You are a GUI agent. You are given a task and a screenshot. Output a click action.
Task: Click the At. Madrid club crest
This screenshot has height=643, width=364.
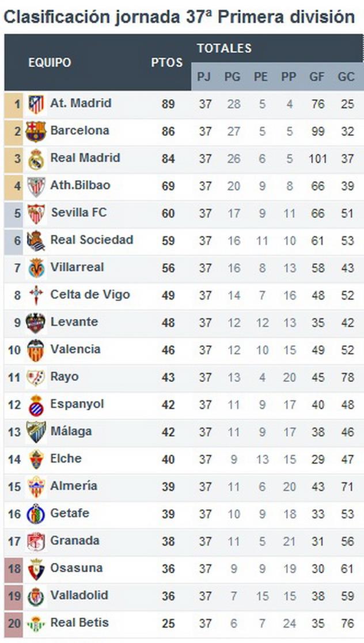[x=36, y=104]
